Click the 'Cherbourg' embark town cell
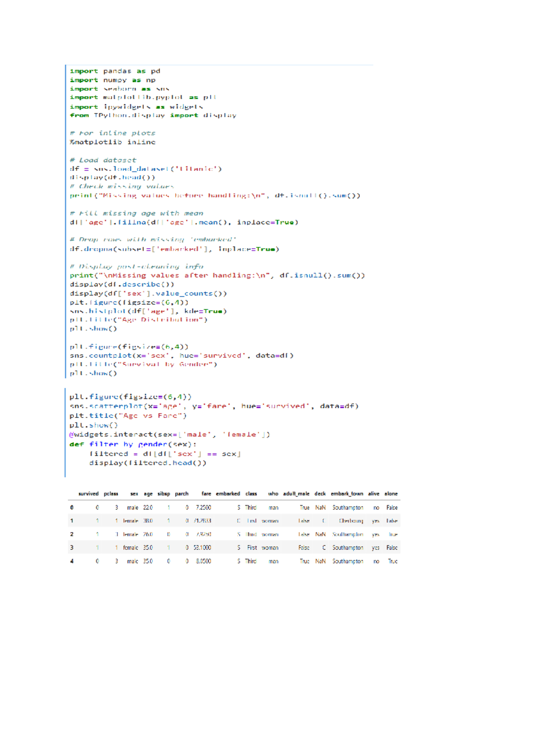The width and height of the screenshot is (535, 756). coord(351,521)
